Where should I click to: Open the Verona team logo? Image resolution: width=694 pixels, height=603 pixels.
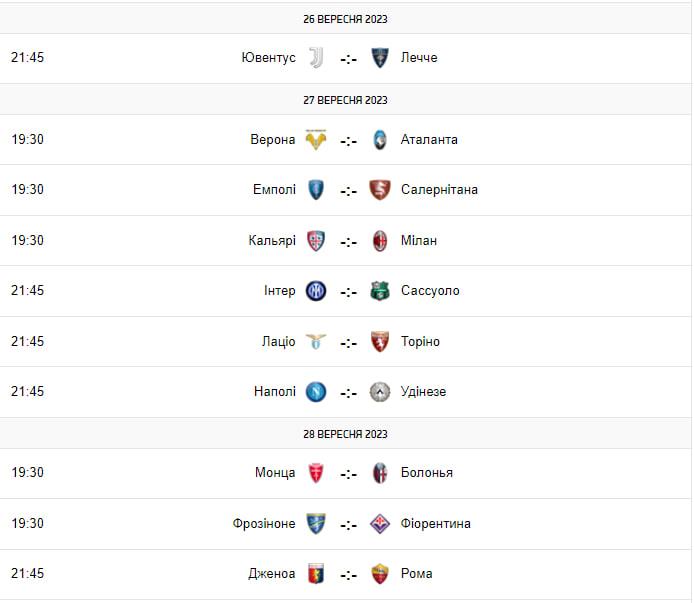pyautogui.click(x=316, y=140)
